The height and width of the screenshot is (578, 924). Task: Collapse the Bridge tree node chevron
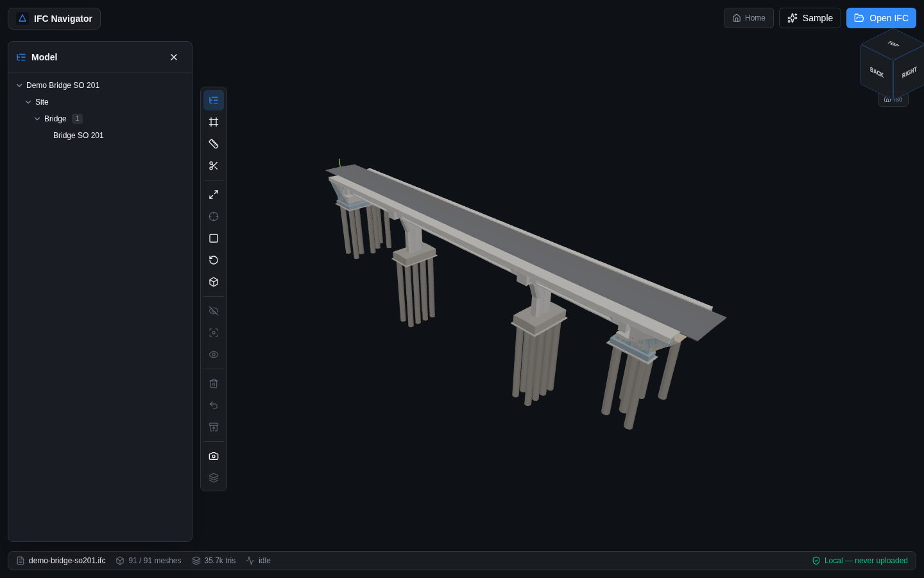[37, 119]
